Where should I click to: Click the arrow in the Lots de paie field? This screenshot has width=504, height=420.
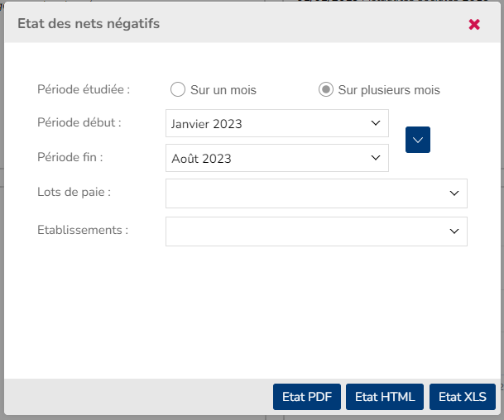click(x=454, y=193)
